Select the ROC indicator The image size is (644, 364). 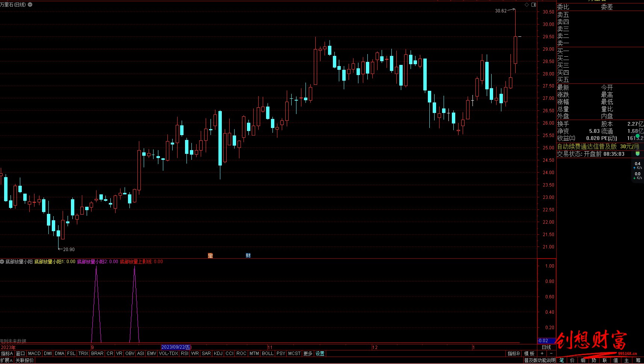(x=241, y=353)
